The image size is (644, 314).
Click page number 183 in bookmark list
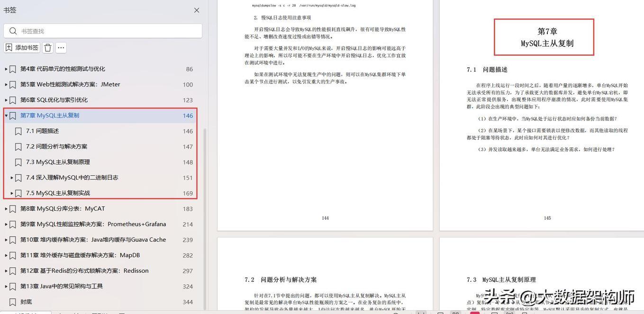click(x=188, y=209)
